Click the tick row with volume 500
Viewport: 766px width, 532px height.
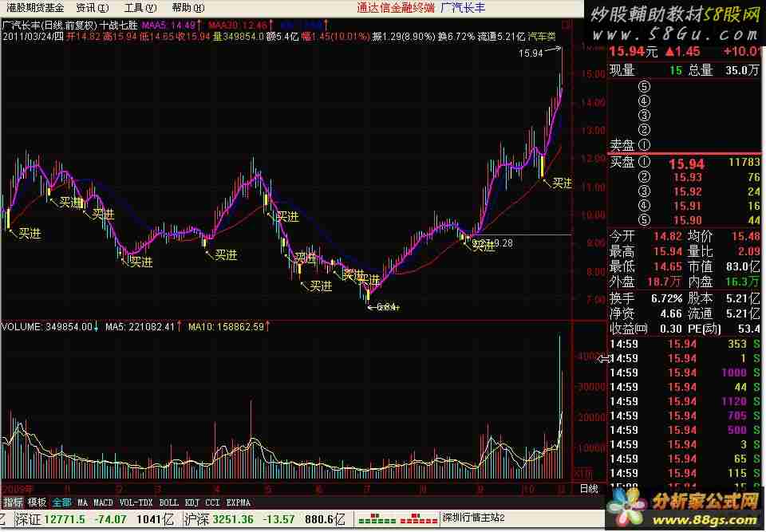point(685,430)
